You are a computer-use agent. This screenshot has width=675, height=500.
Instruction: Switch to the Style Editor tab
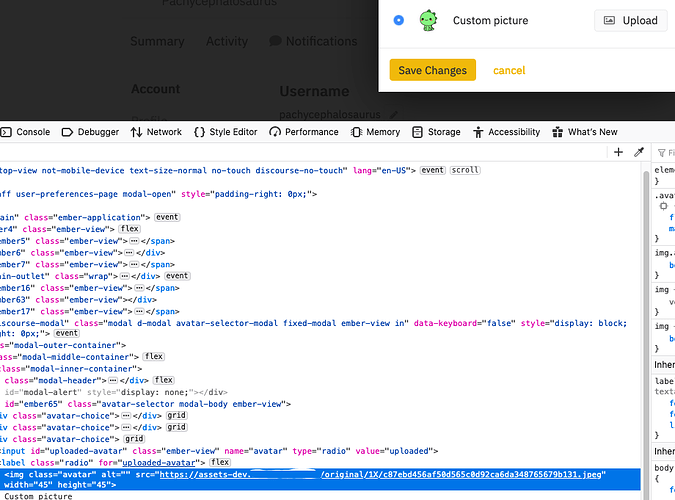pos(226,132)
